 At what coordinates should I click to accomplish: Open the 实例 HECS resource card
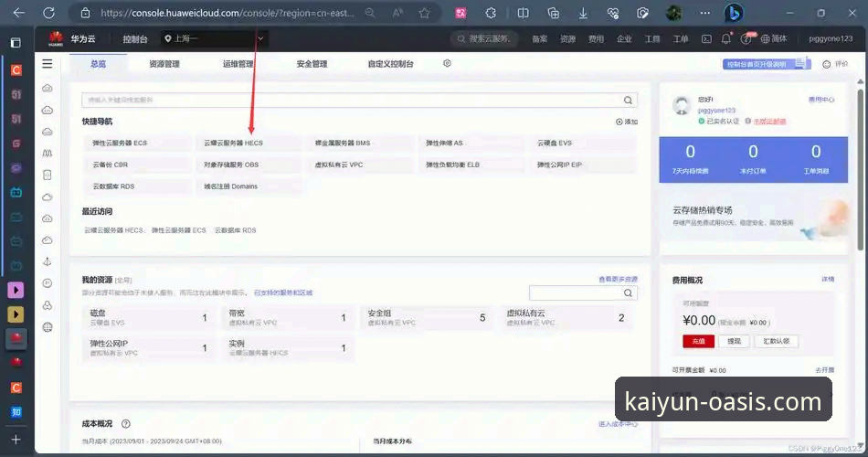tap(288, 348)
